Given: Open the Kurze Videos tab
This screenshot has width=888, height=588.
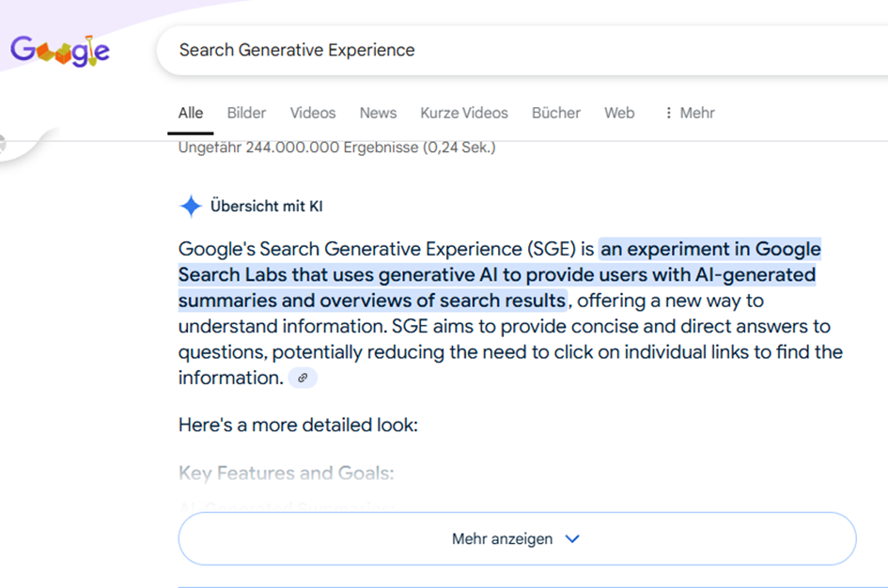Looking at the screenshot, I should click(x=464, y=114).
